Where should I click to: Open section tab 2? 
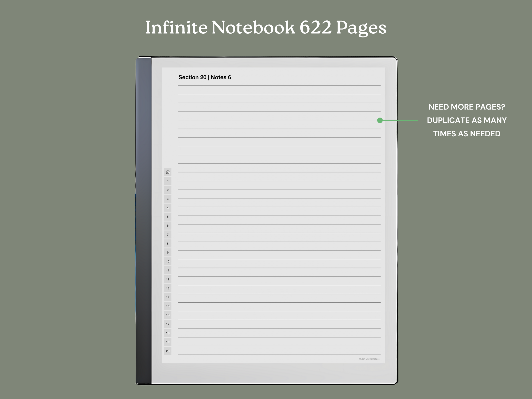coord(168,190)
